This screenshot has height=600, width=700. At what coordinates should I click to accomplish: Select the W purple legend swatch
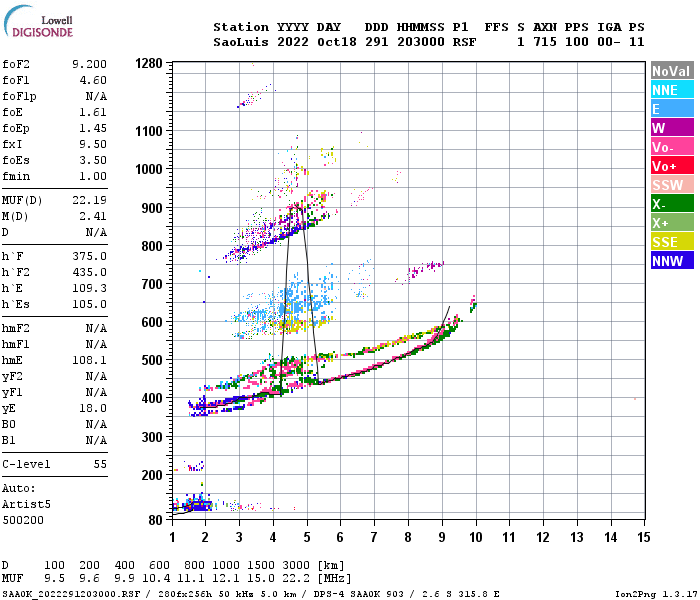click(672, 128)
